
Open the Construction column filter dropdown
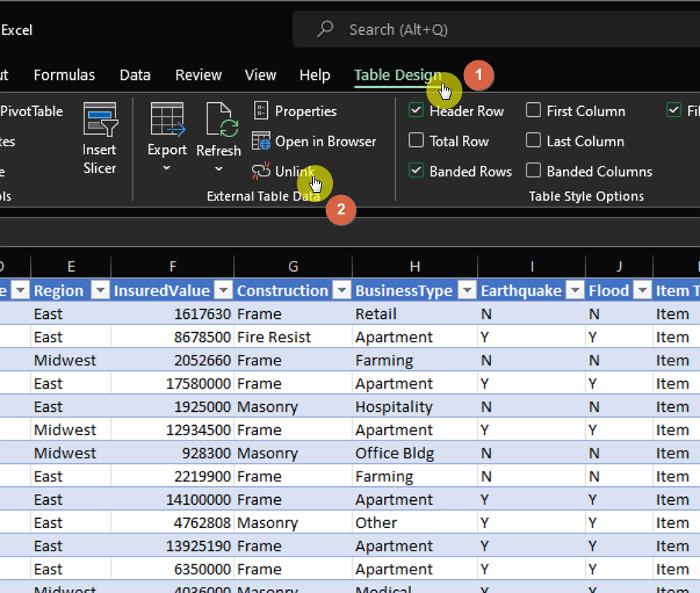click(342, 291)
